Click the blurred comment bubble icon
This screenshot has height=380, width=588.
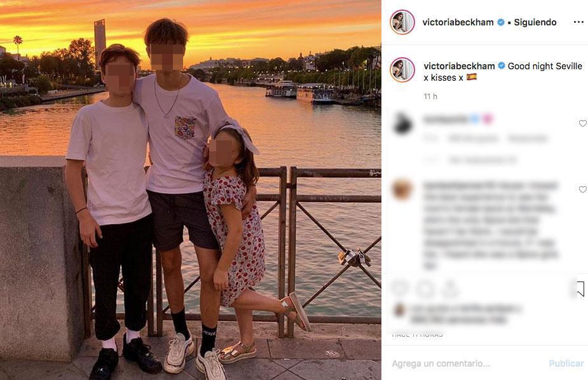pyautogui.click(x=425, y=289)
